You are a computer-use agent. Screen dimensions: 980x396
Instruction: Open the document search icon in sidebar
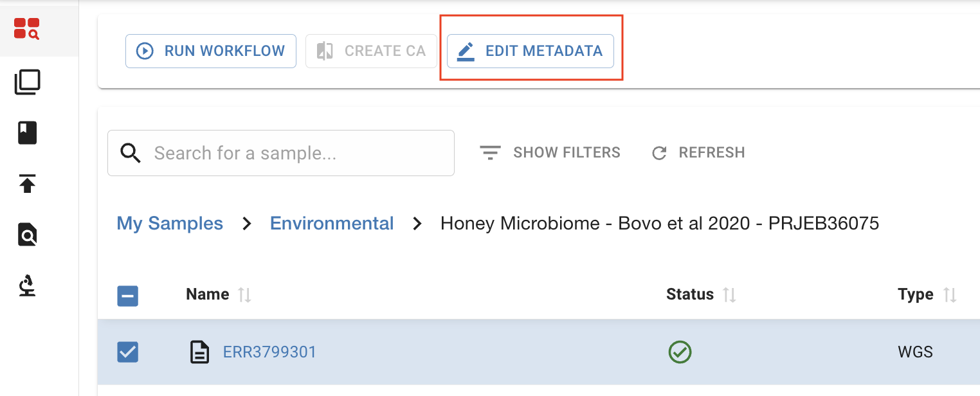coord(27,235)
